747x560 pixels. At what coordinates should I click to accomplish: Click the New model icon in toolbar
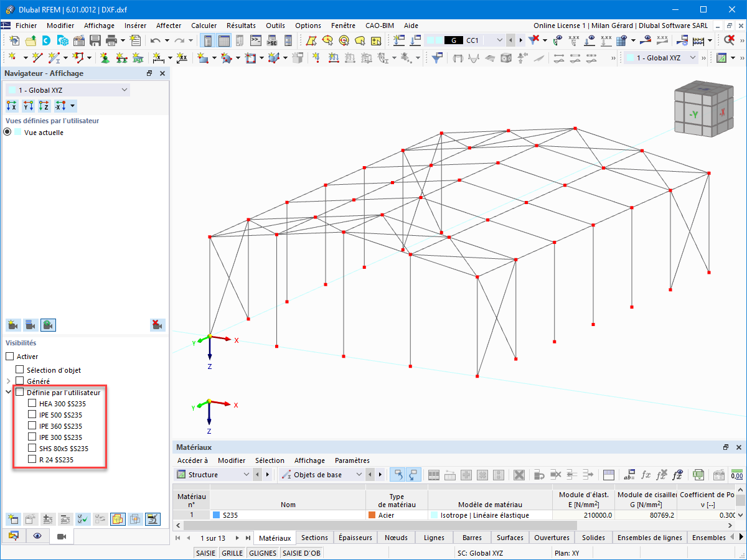point(14,40)
